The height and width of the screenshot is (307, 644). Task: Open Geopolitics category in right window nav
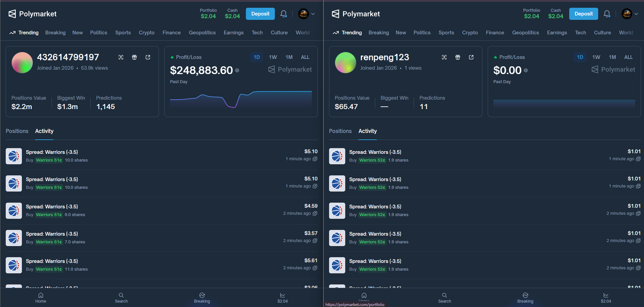tap(525, 33)
